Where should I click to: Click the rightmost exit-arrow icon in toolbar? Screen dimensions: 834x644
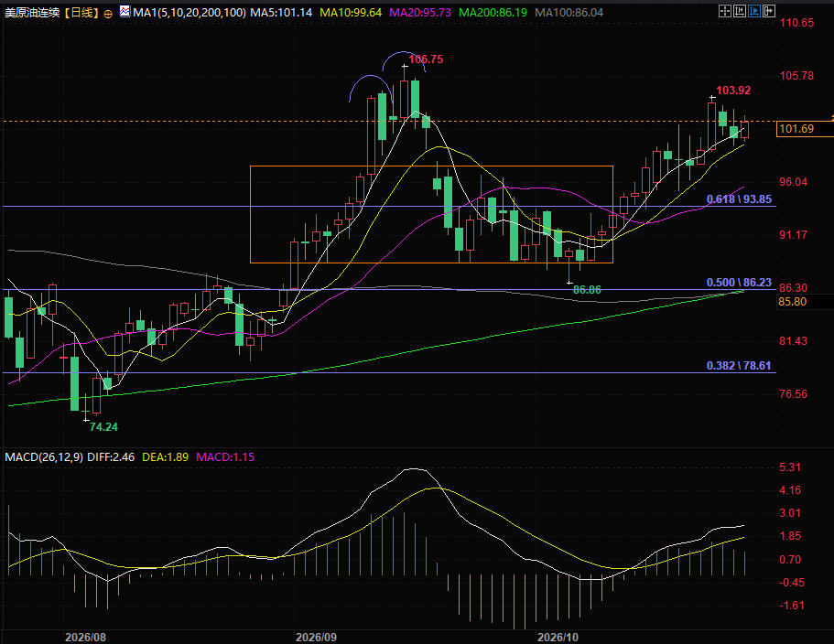coord(769,11)
